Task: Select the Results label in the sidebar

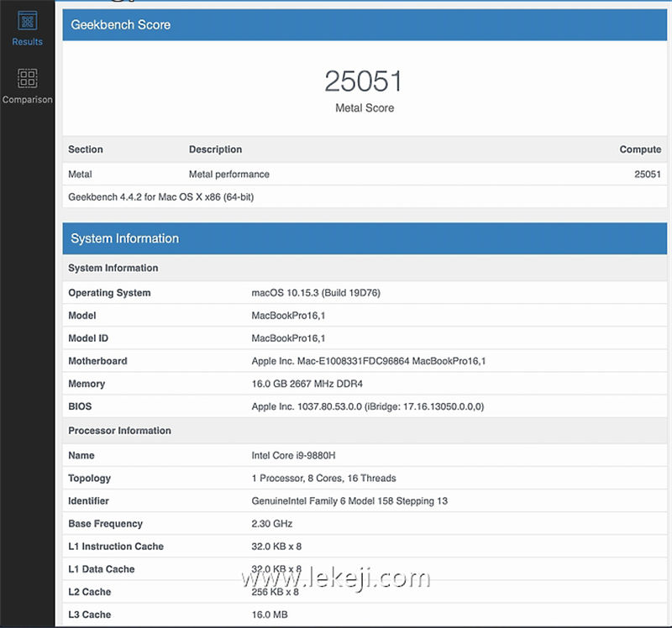Action: [x=27, y=42]
